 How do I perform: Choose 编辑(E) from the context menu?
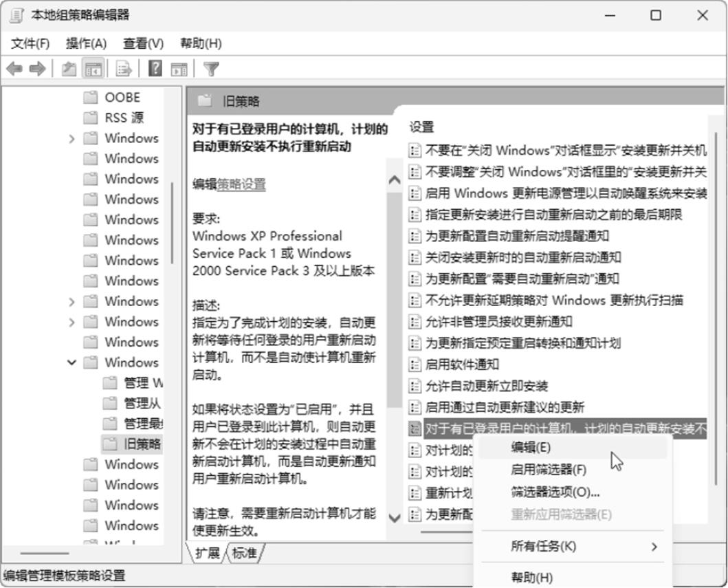click(531, 447)
